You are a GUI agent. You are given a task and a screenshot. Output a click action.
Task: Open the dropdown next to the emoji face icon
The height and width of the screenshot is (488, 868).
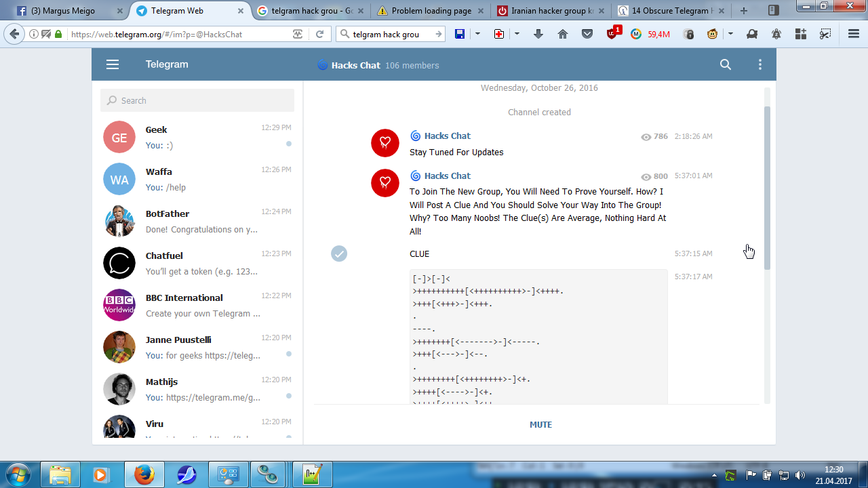tap(730, 35)
